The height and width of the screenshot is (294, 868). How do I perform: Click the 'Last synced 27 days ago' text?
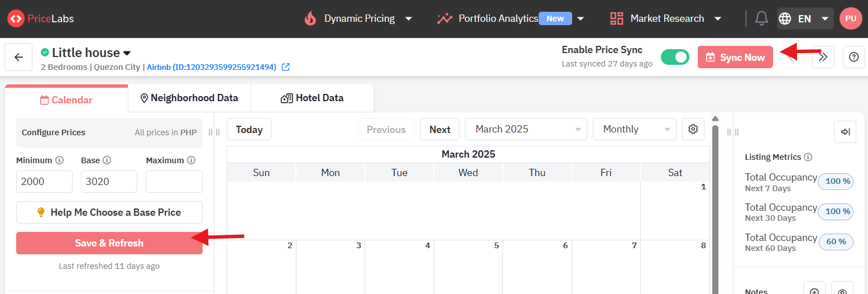click(x=607, y=64)
